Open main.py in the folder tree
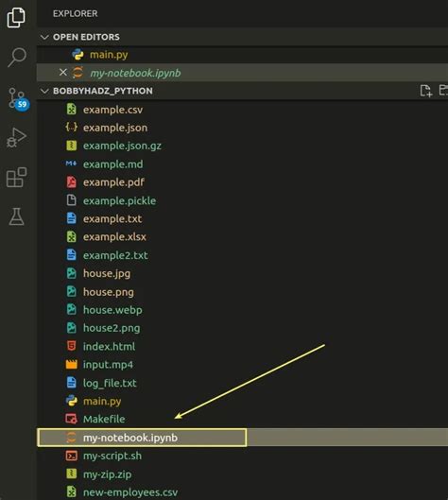This screenshot has width=448, height=500. pyautogui.click(x=242, y=401)
